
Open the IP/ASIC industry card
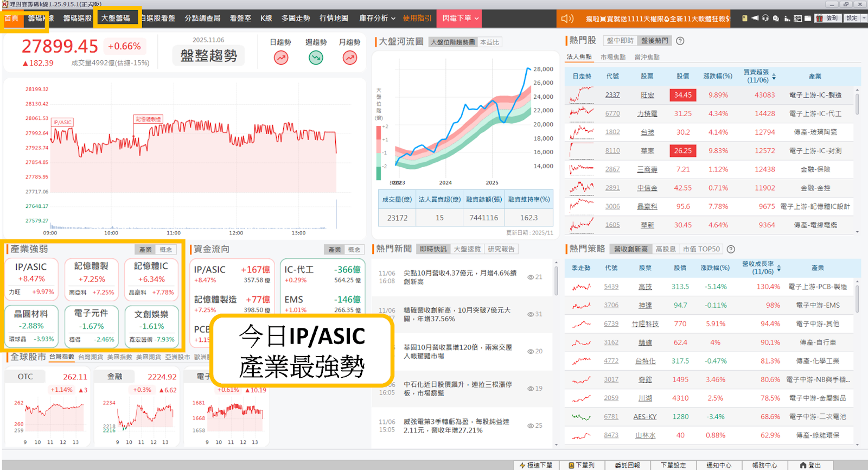point(31,278)
